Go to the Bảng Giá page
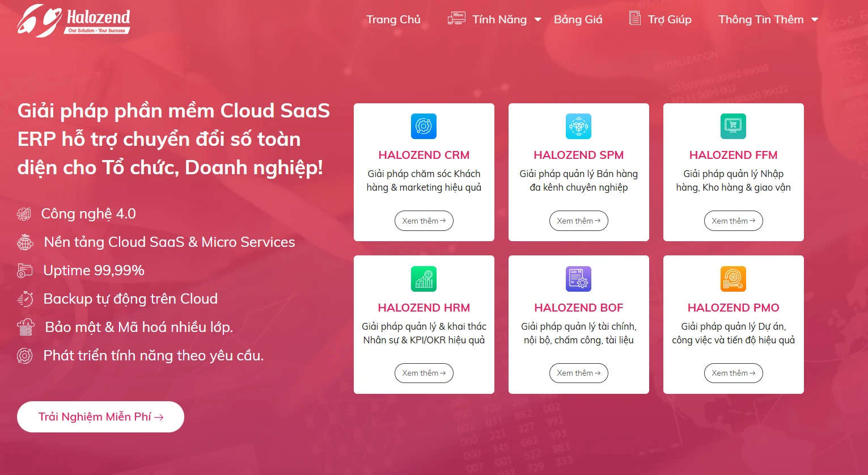The width and height of the screenshot is (868, 475). (578, 20)
